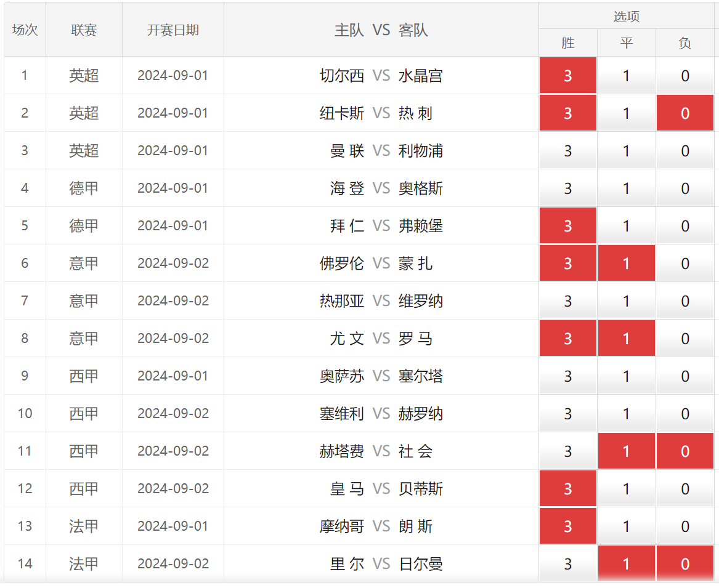The image size is (719, 588).
Task: Click the 法甲 league cell in row 13
Action: click(84, 526)
